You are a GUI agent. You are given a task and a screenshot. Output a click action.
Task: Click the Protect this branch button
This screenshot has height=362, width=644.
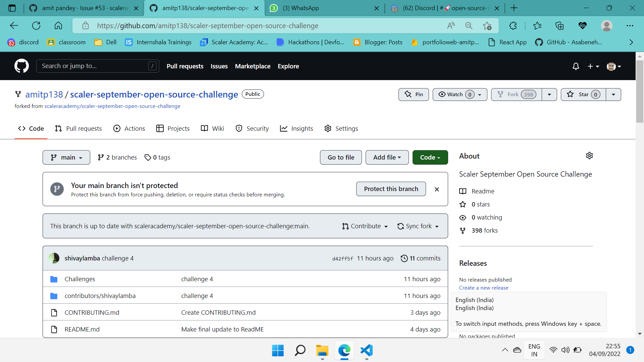pos(391,189)
